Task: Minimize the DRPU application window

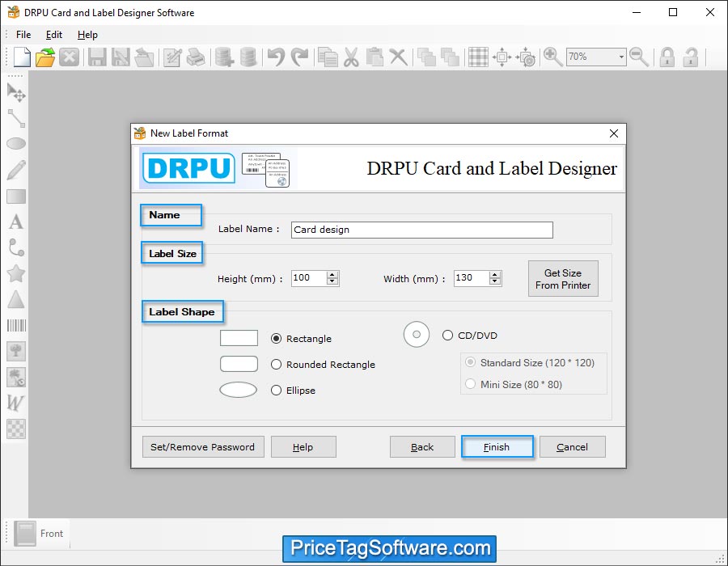Action: [637, 12]
